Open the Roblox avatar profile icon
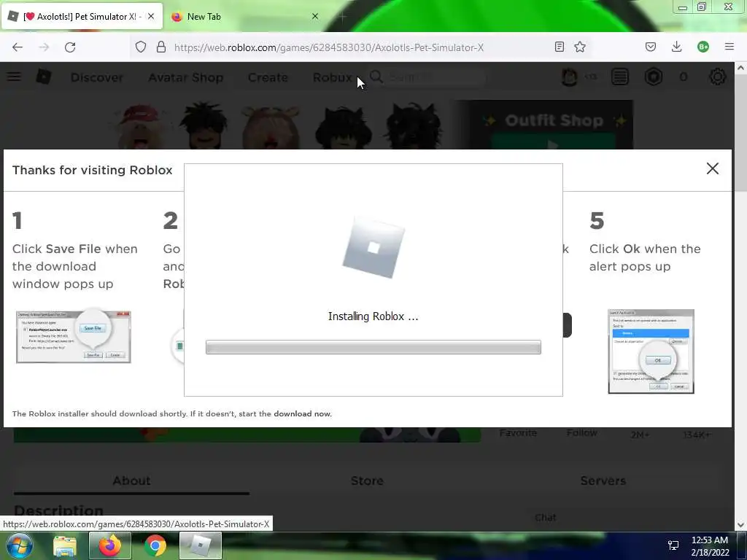 coord(569,77)
